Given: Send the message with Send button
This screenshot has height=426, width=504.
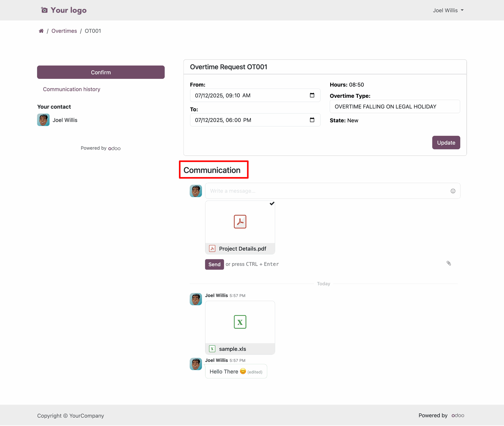Looking at the screenshot, I should 214,264.
